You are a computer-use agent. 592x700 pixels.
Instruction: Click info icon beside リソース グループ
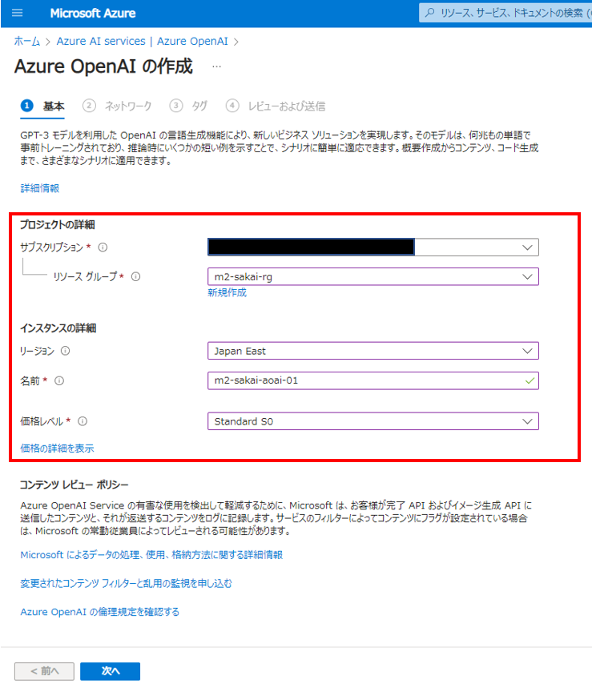(135, 277)
